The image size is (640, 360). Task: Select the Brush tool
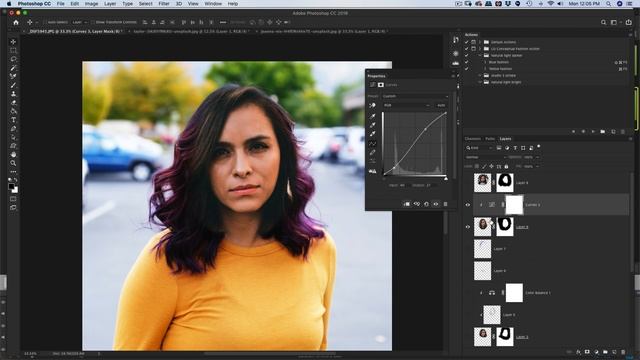pyautogui.click(x=13, y=85)
